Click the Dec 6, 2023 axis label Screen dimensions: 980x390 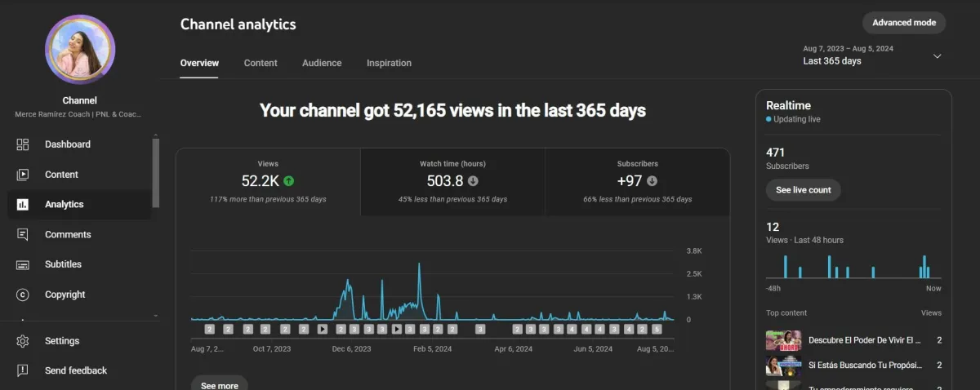point(352,348)
